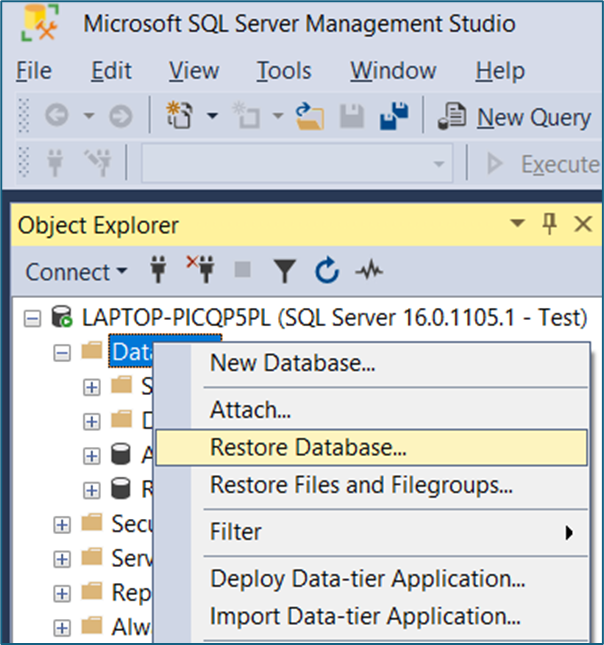Open the Tools menu
The width and height of the screenshot is (604, 645).
[284, 71]
